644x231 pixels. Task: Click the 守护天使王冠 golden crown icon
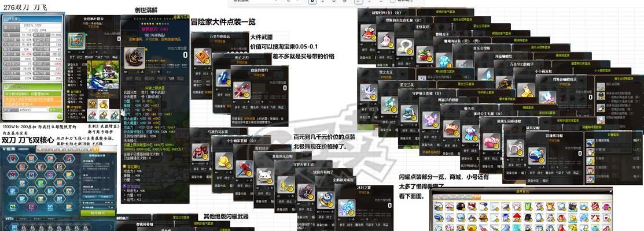[285, 185]
